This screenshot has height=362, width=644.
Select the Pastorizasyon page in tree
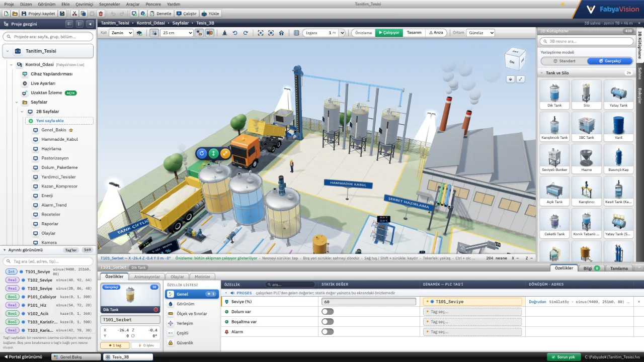(55, 158)
